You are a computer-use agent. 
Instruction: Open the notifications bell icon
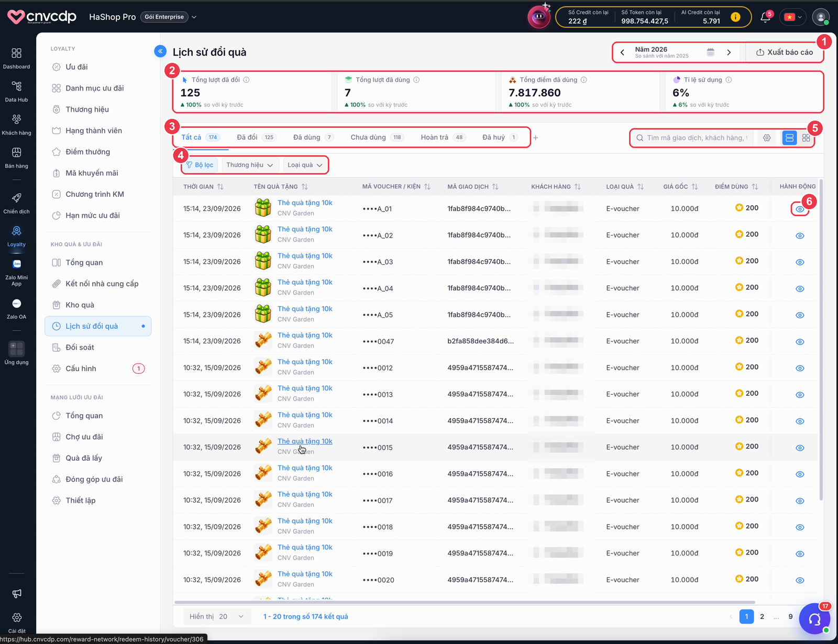tap(765, 17)
